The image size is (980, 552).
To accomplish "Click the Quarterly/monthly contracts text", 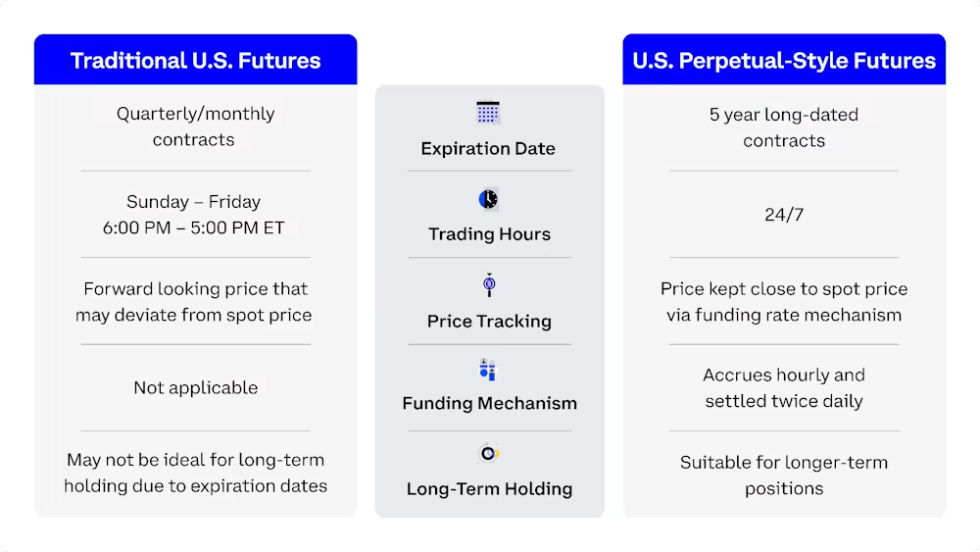I will pyautogui.click(x=195, y=126).
